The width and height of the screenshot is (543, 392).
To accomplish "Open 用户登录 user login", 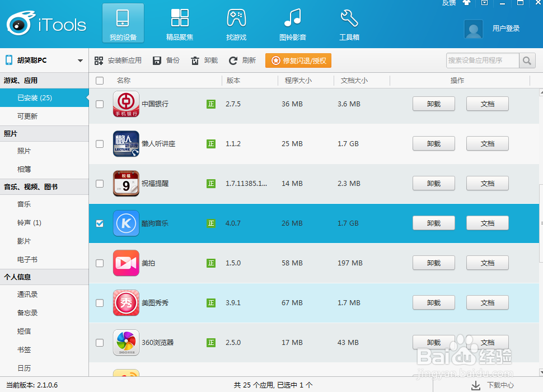I will click(506, 29).
